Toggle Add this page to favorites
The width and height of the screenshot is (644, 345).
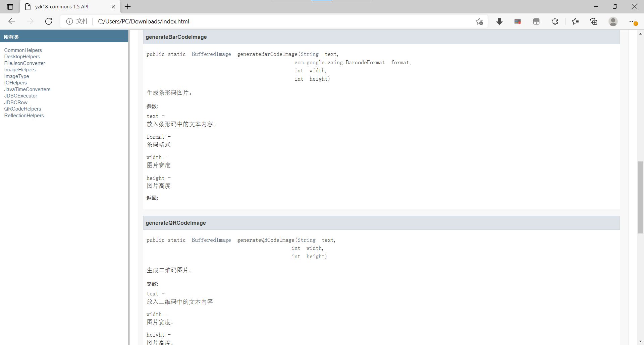(479, 21)
